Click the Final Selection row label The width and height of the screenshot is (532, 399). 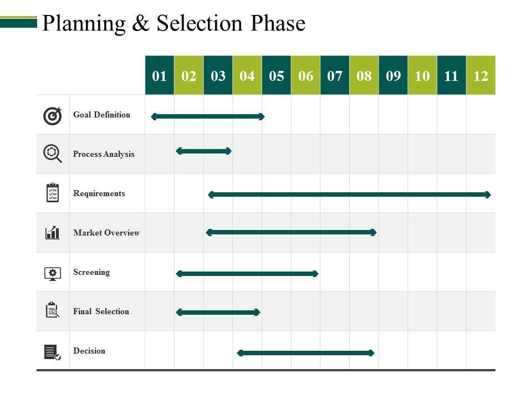101,311
